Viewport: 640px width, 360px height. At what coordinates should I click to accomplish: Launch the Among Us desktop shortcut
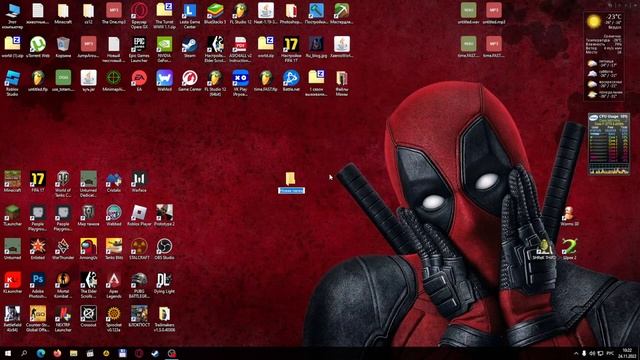tap(89, 249)
